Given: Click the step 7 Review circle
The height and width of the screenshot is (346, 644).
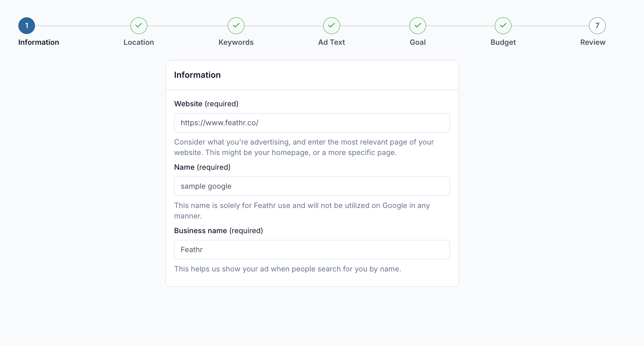Looking at the screenshot, I should (x=597, y=26).
